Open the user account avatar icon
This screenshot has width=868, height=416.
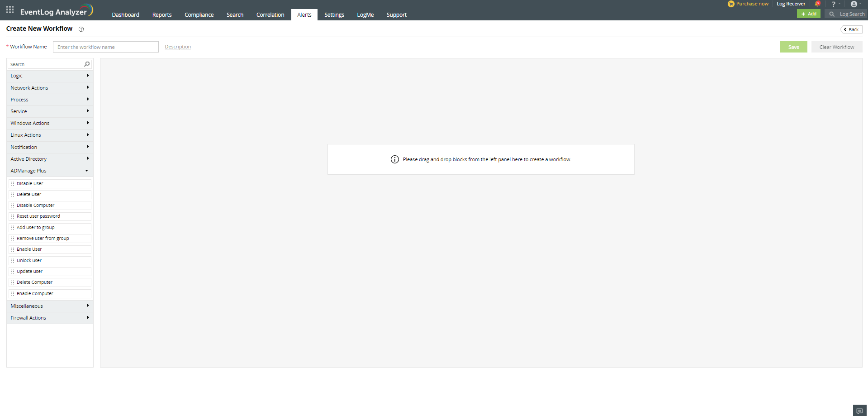[x=854, y=4]
